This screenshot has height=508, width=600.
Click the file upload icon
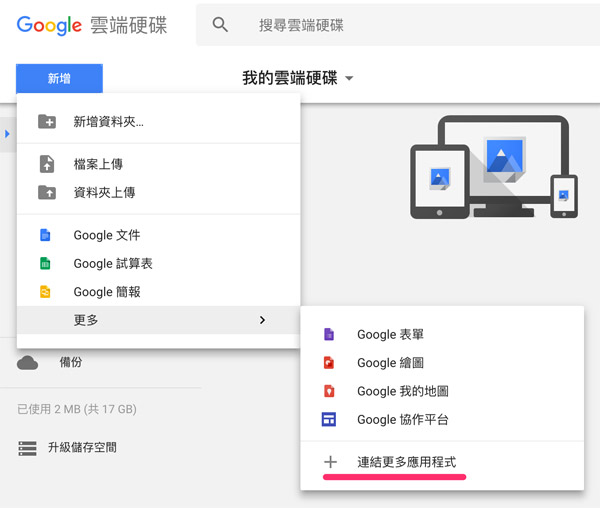(x=46, y=164)
